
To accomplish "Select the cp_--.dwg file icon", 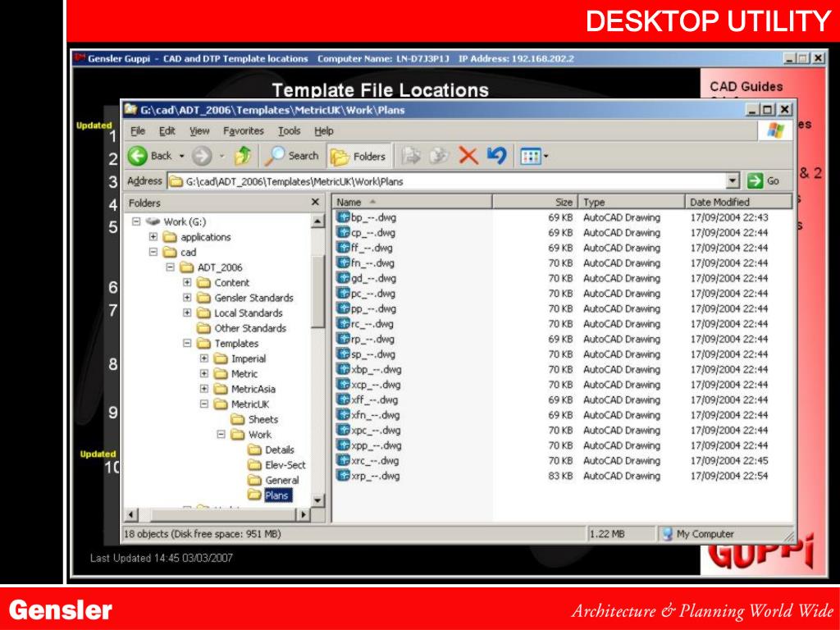I will (x=343, y=232).
